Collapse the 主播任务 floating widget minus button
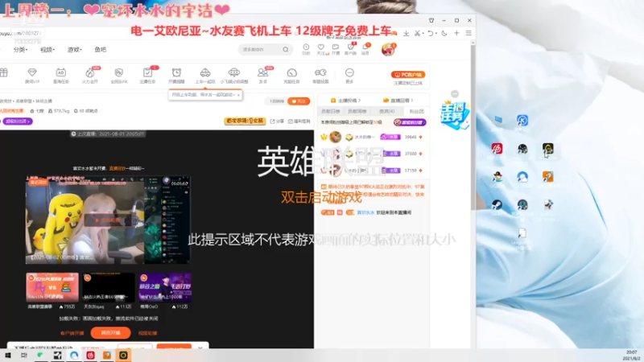The height and width of the screenshot is (362, 644). [x=455, y=94]
